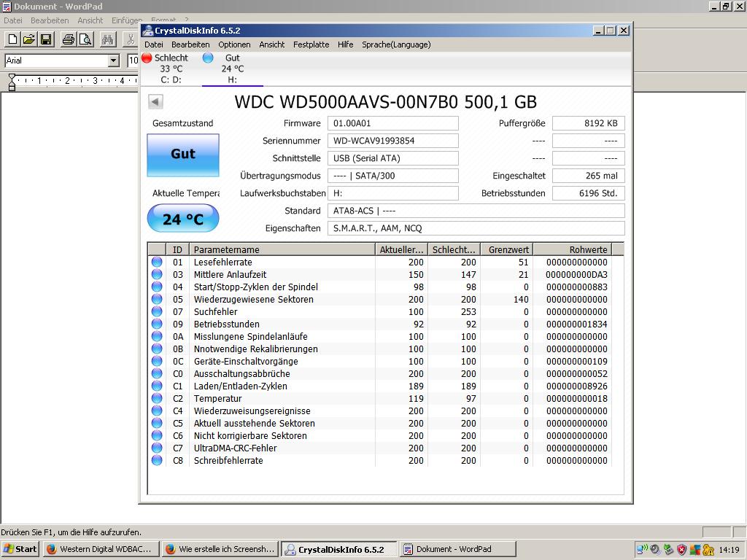Click the Puffergröße 8192 KB field
747x560 pixels.
[x=589, y=123]
